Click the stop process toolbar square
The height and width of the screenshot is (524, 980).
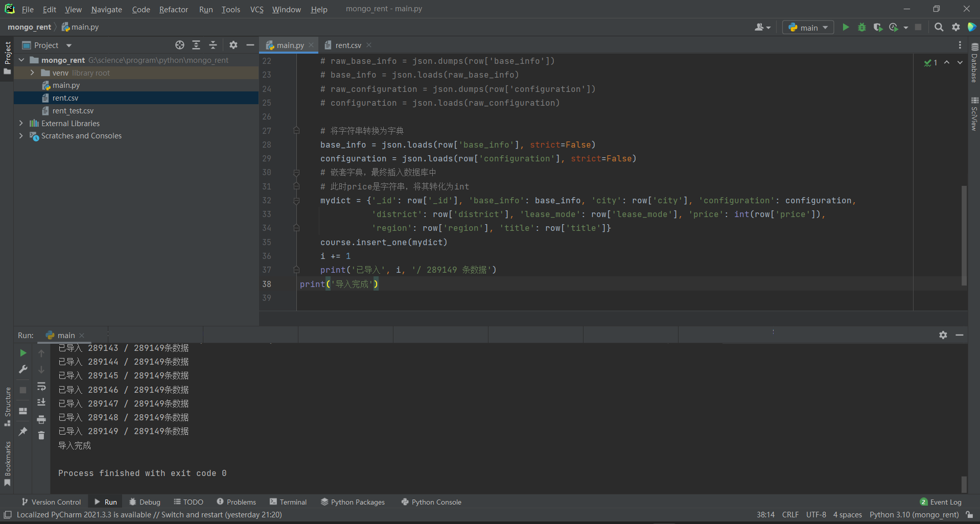[x=918, y=27]
